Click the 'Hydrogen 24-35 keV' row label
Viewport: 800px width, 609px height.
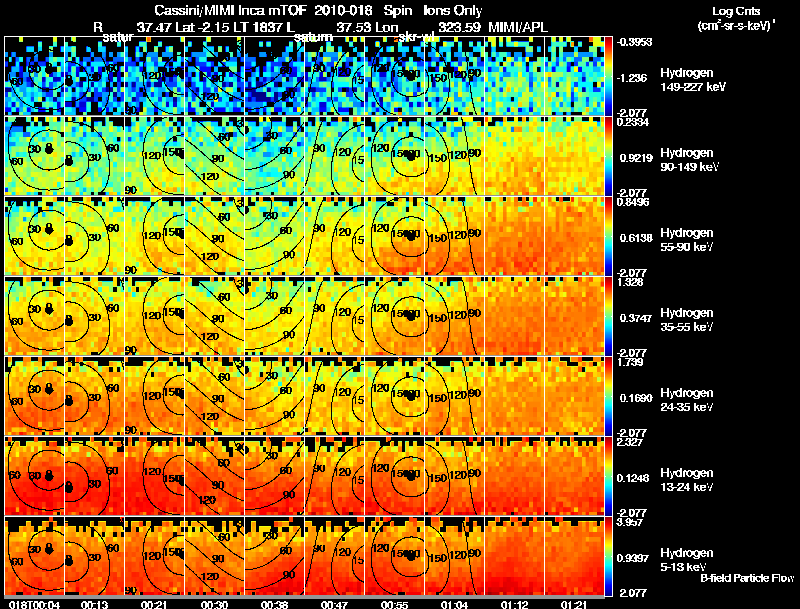[x=687, y=400]
